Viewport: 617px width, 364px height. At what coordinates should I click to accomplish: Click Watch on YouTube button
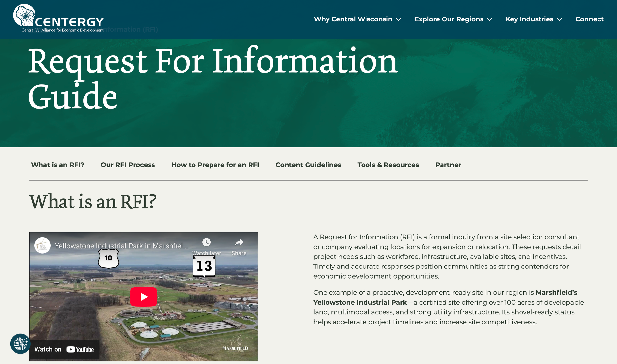(x=64, y=349)
